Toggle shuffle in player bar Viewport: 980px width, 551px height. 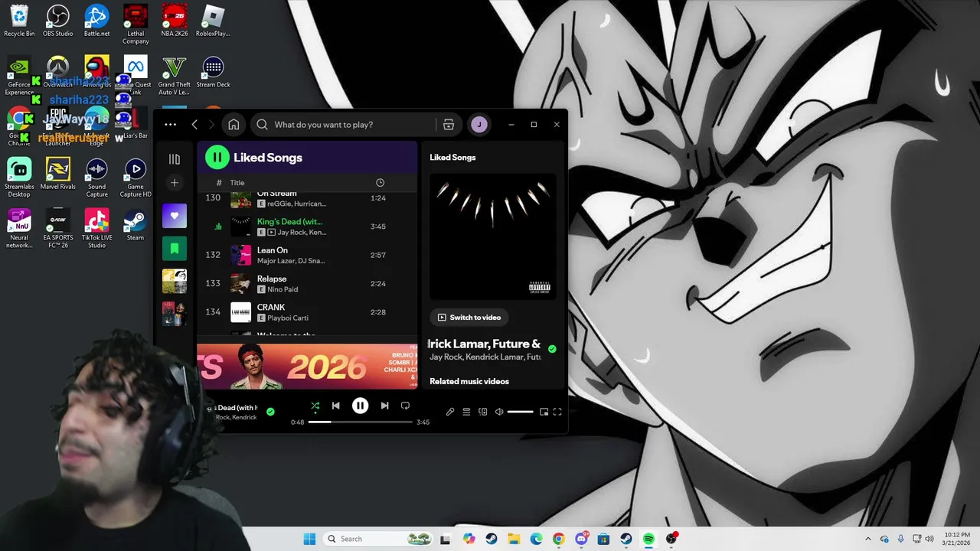315,406
